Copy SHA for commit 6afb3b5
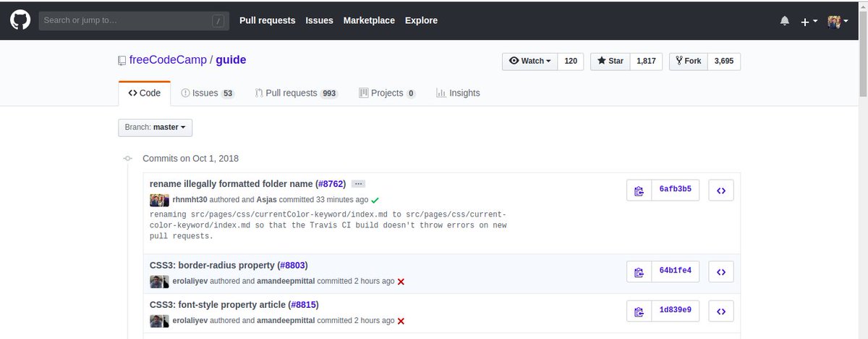The image size is (868, 339). click(639, 191)
